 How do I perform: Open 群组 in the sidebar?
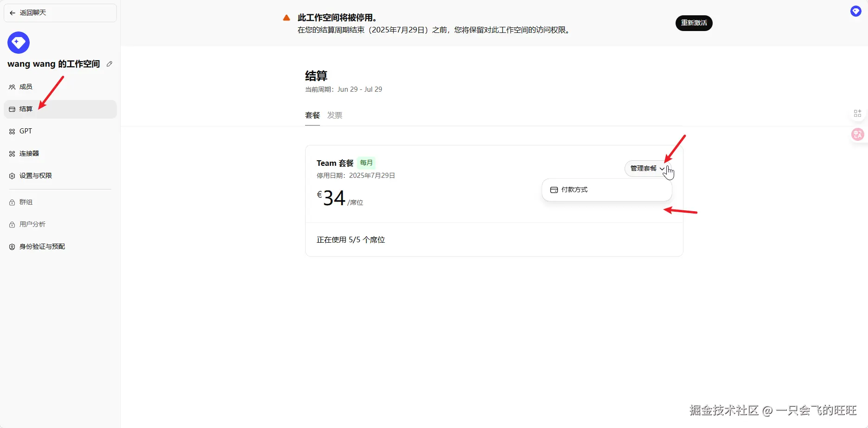pyautogui.click(x=60, y=202)
